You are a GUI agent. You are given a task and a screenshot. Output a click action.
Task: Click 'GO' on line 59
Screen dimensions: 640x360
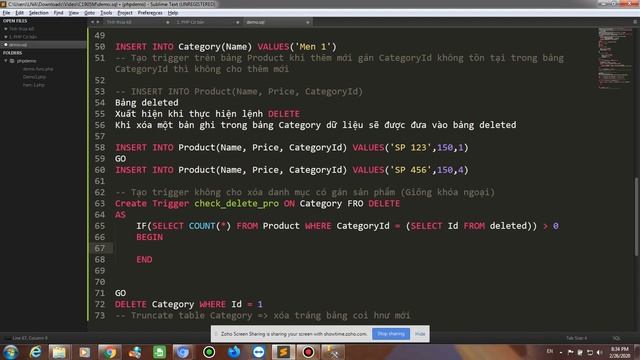pos(120,158)
